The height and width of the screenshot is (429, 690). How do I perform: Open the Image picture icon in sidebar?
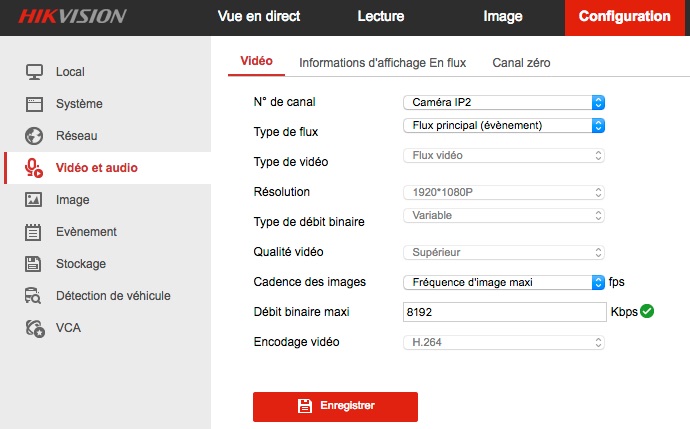[34, 200]
